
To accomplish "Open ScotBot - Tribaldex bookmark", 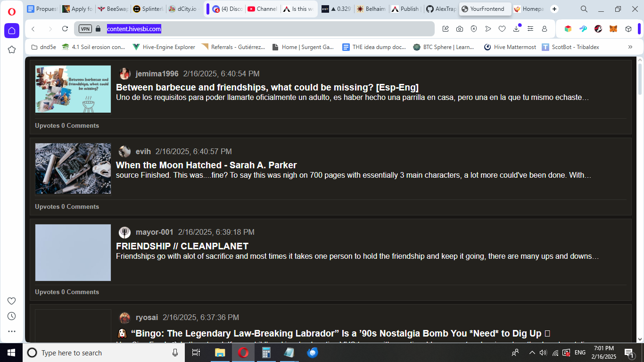I will click(x=570, y=47).
